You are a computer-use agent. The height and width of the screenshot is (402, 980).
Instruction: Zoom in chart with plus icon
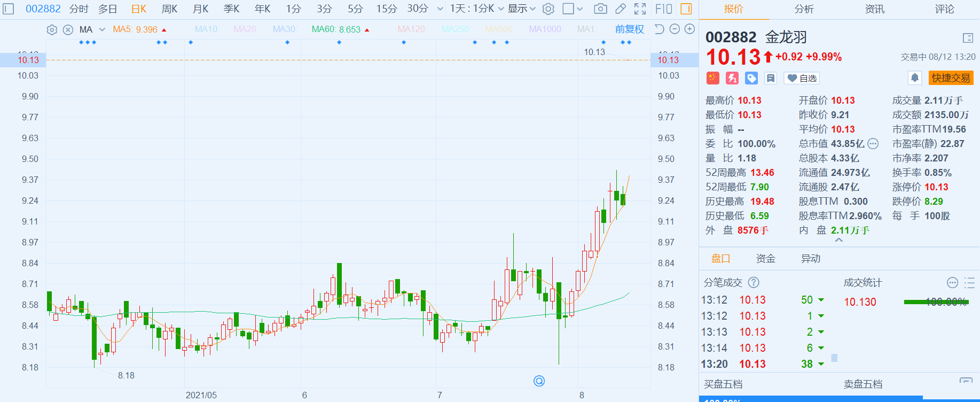pyautogui.click(x=690, y=29)
